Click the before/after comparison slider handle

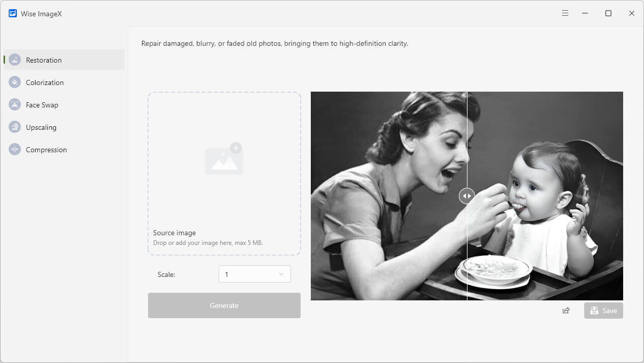tap(467, 196)
